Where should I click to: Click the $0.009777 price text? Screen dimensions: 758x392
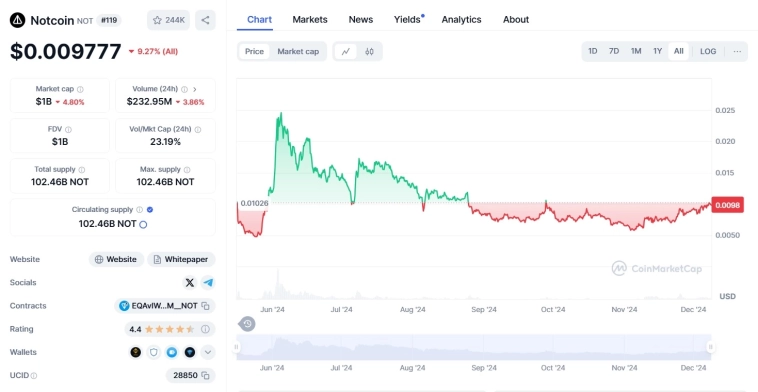pos(66,51)
